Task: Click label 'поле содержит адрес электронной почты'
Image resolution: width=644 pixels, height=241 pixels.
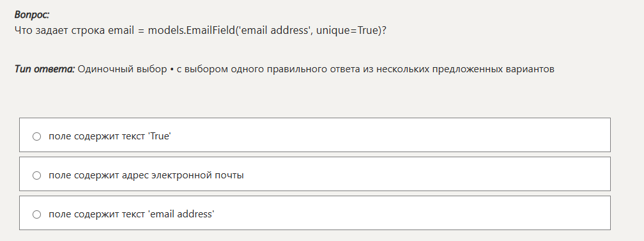Action: pyautogui.click(x=146, y=175)
